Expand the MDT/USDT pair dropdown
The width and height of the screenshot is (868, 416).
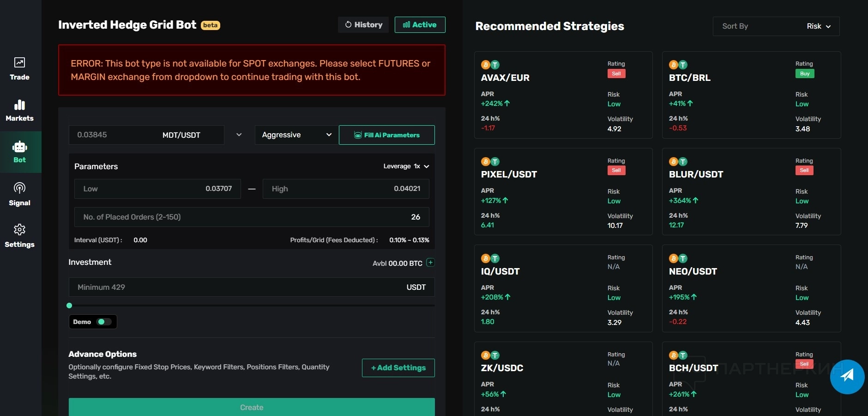tap(239, 135)
